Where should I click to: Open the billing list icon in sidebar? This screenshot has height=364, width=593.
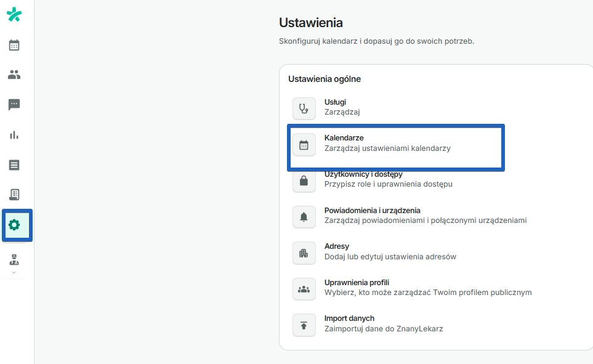[14, 165]
